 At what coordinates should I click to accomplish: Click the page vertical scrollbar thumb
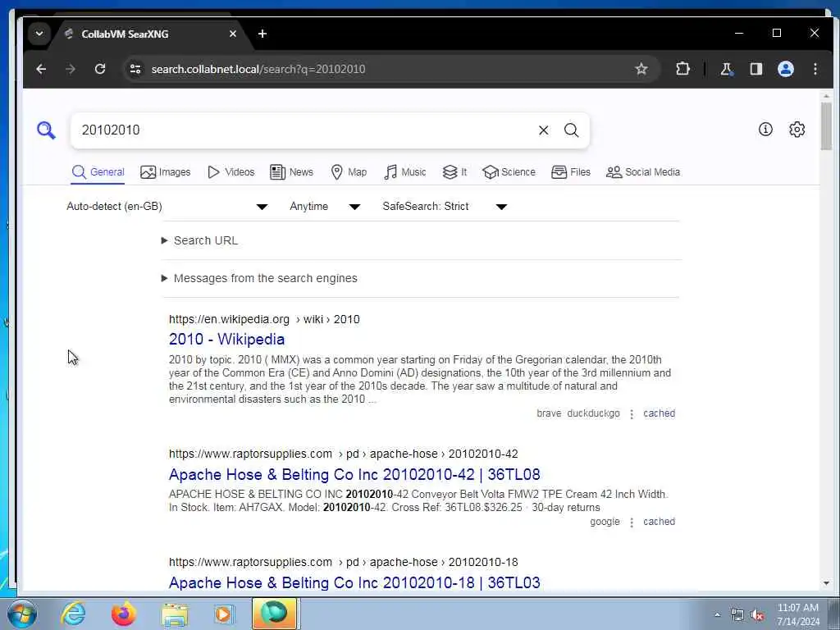pyautogui.click(x=825, y=126)
